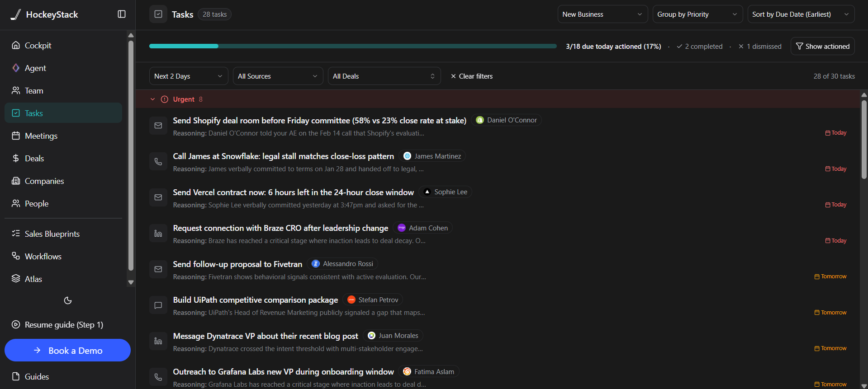This screenshot has height=389, width=868.
Task: Click Juan Morales contact chip
Action: pos(393,336)
